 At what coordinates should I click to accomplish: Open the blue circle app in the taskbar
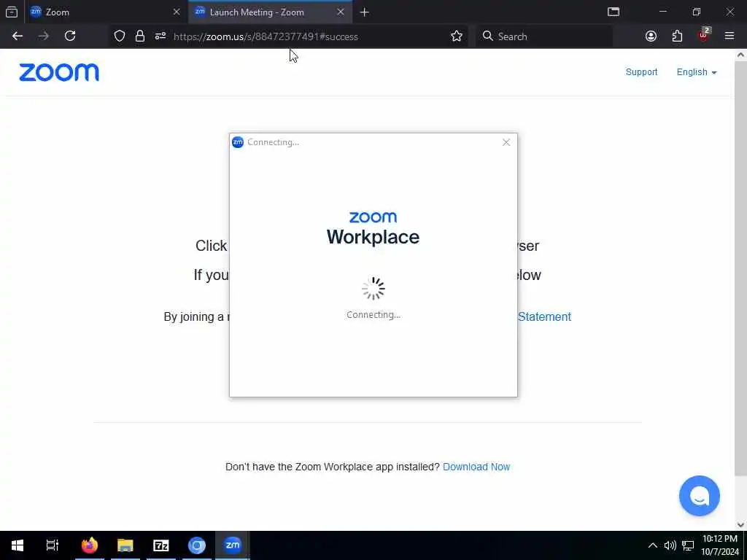pos(197,545)
